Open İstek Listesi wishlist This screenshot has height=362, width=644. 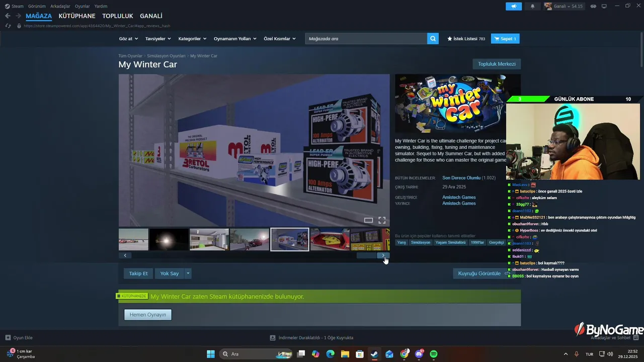pyautogui.click(x=466, y=39)
